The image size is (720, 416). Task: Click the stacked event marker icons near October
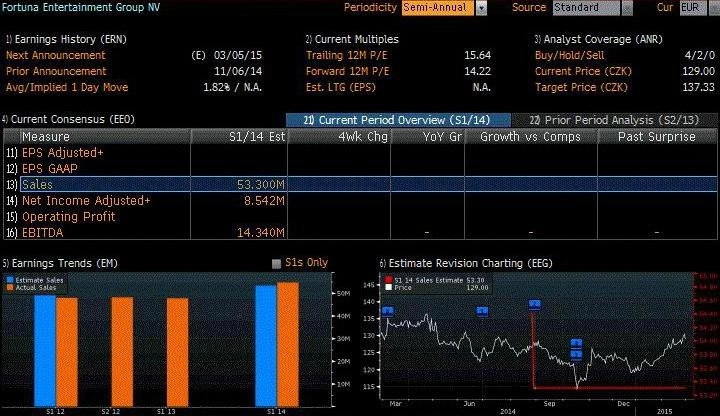(576, 349)
